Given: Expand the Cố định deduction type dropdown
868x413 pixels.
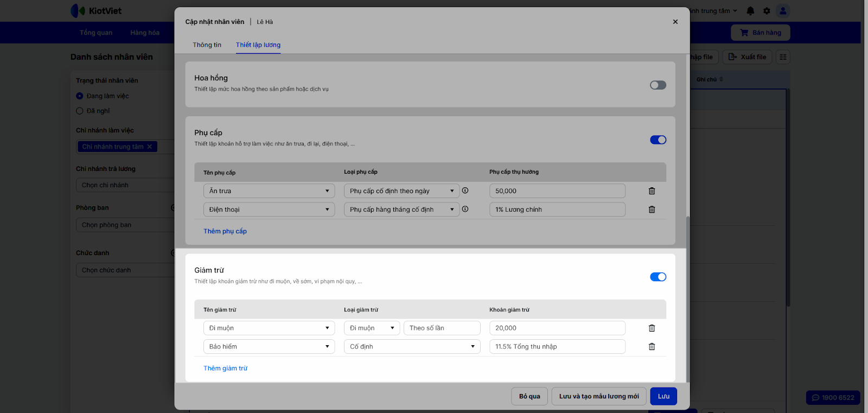Looking at the screenshot, I should [x=412, y=347].
